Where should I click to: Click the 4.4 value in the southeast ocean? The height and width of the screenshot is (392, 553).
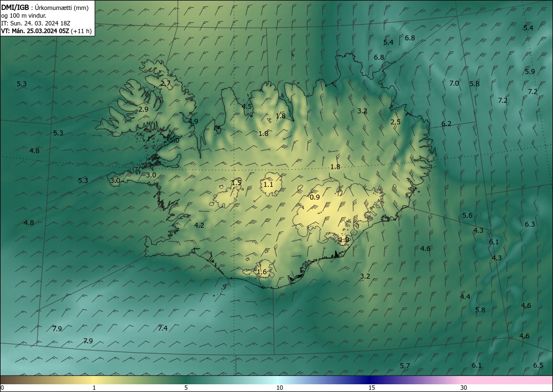(x=465, y=297)
